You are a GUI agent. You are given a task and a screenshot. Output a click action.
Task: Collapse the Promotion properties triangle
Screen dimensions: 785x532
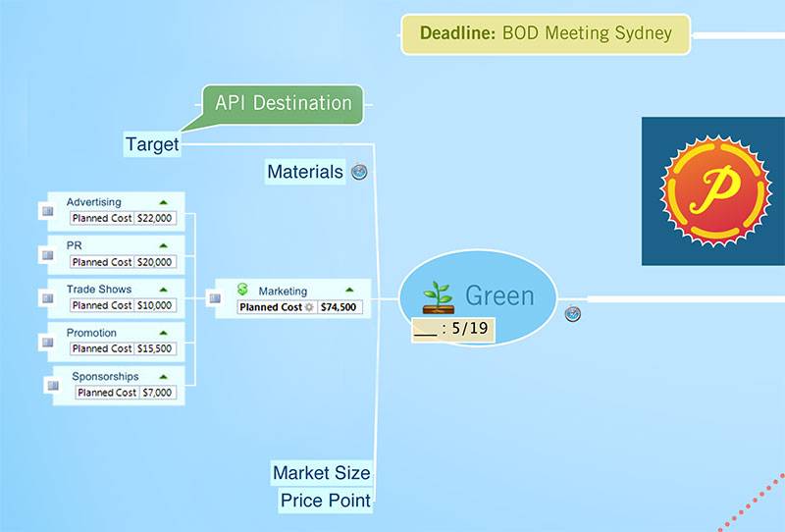click(x=163, y=333)
